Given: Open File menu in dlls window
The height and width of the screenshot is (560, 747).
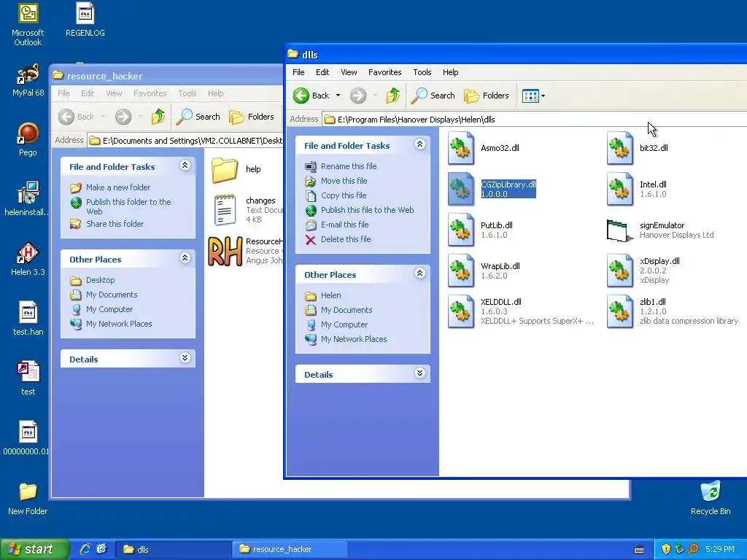Looking at the screenshot, I should coord(298,72).
